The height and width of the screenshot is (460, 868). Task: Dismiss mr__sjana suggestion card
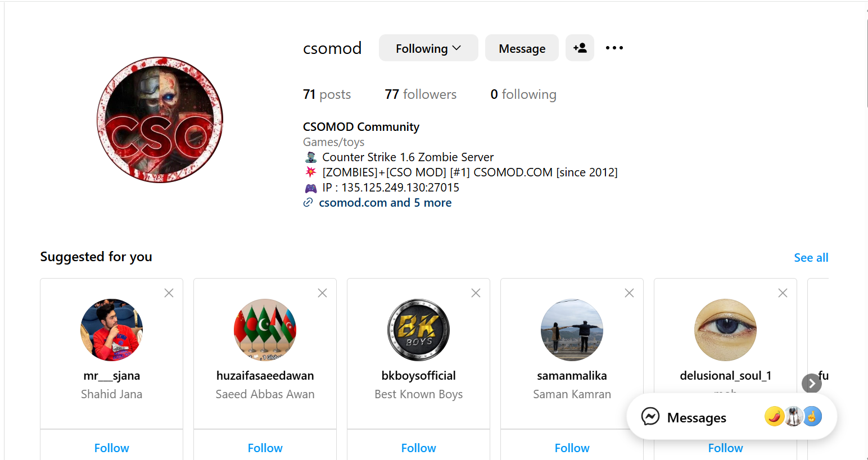(x=169, y=293)
